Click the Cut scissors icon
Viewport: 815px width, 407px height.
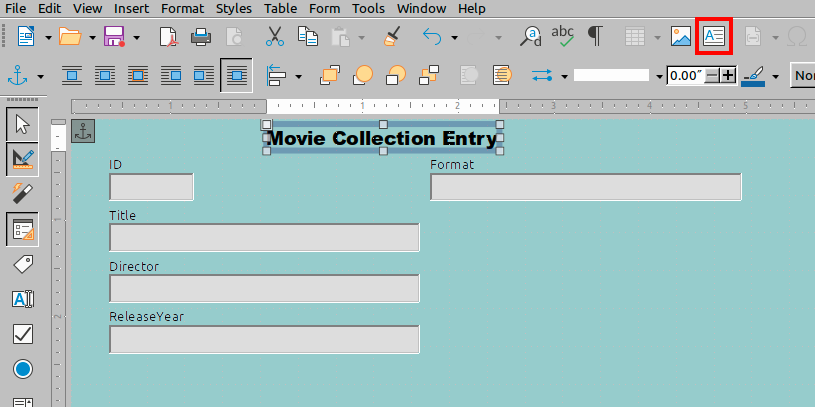274,37
